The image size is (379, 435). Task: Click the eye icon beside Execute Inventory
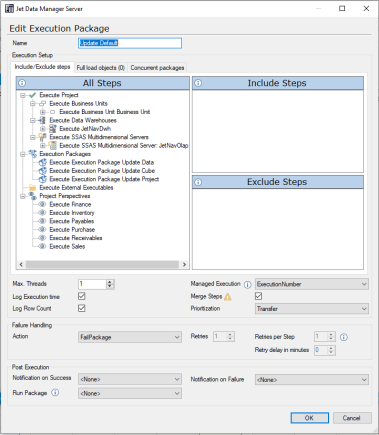click(42, 213)
